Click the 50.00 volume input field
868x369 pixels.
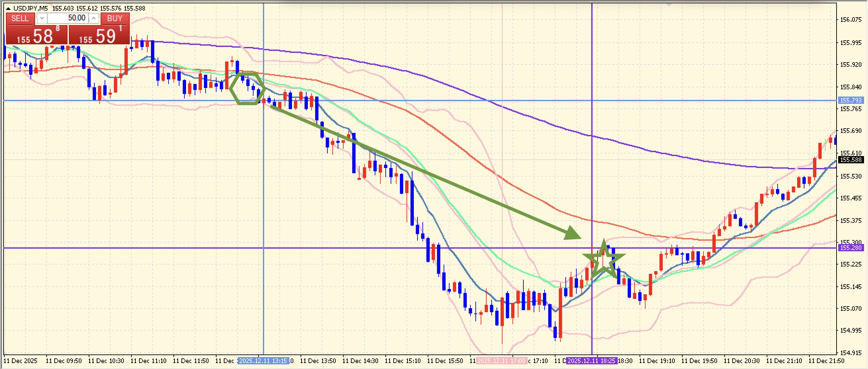pos(68,18)
